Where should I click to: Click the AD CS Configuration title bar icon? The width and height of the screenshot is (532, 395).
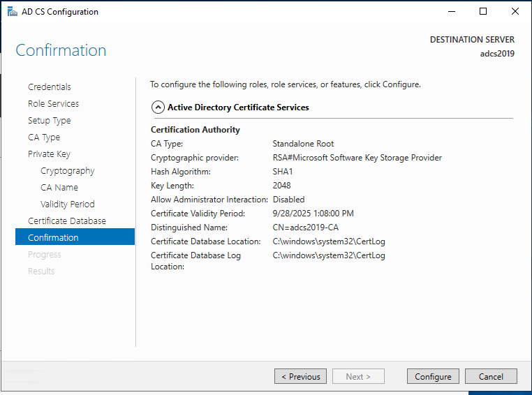[x=11, y=12]
